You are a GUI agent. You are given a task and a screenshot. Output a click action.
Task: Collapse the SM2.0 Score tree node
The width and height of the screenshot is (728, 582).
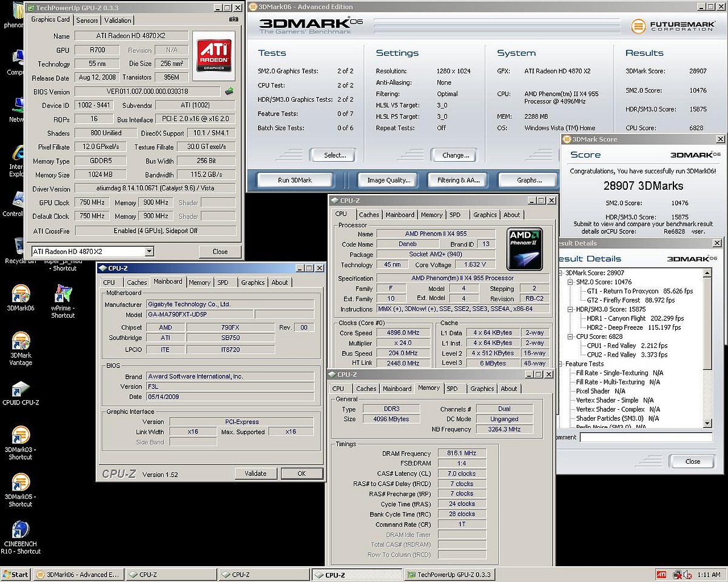(570, 282)
